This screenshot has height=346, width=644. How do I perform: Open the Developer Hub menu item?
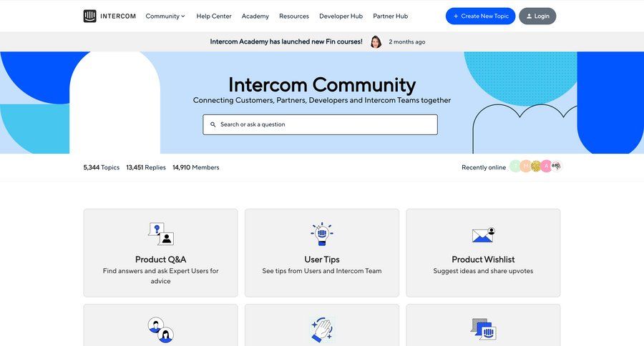[x=341, y=16]
